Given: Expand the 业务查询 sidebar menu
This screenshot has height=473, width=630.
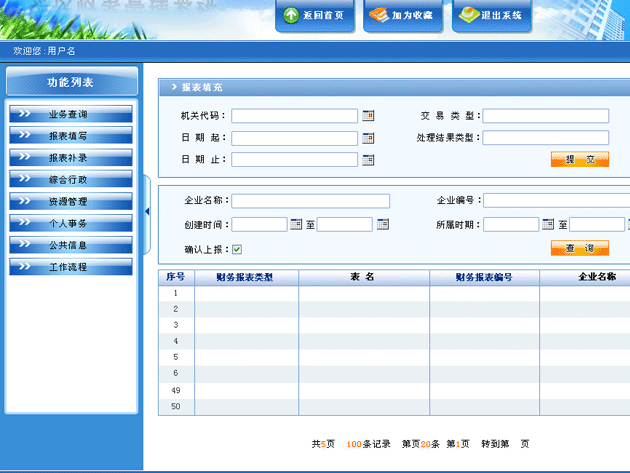Looking at the screenshot, I should [x=70, y=114].
